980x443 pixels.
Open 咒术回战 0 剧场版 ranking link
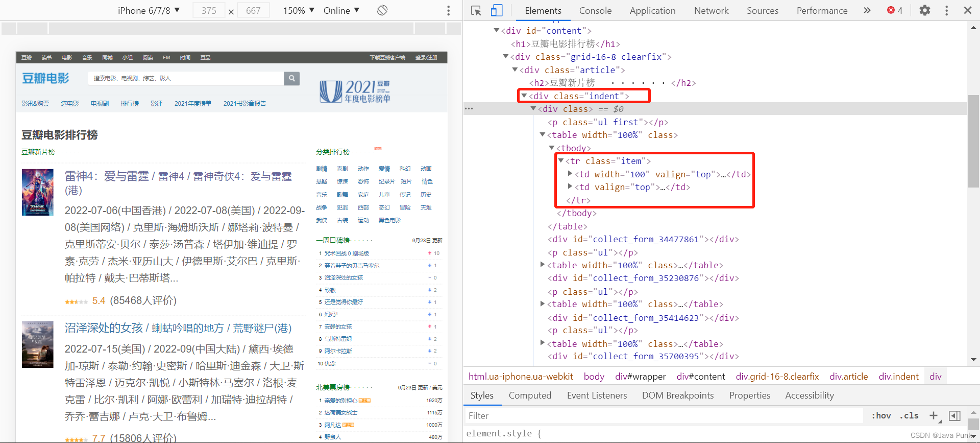(347, 253)
